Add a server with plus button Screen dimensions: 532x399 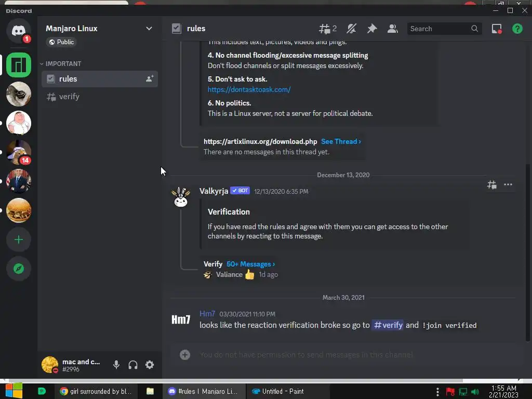19,240
